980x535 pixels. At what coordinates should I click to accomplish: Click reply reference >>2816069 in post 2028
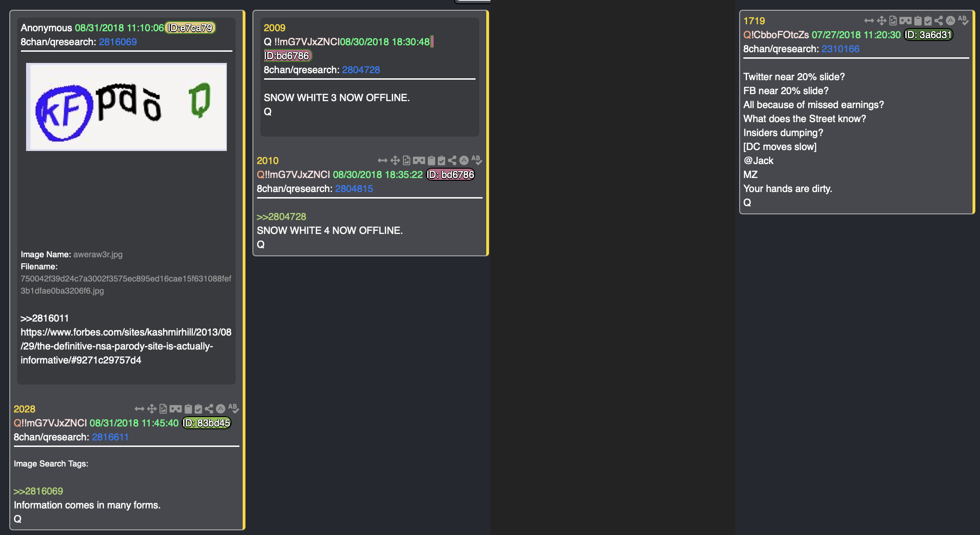click(38, 491)
